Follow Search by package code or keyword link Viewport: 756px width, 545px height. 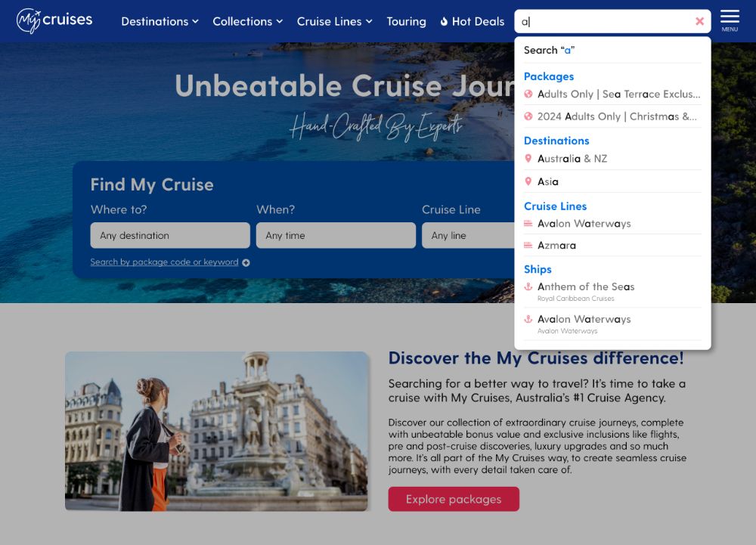point(164,262)
